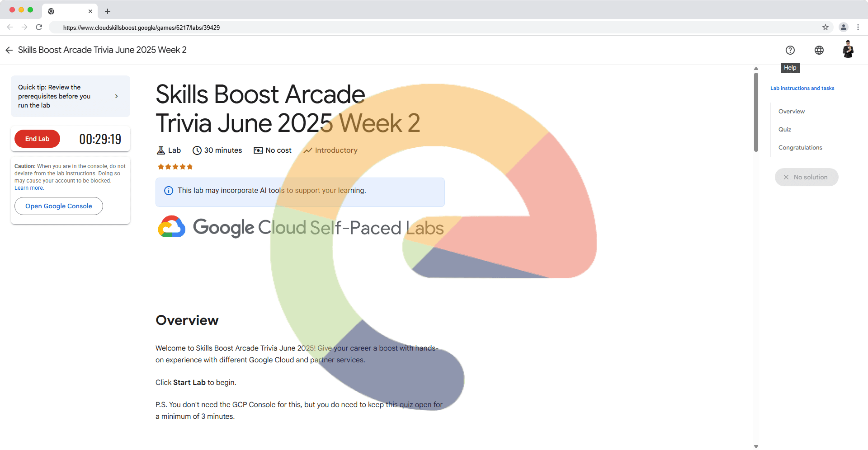Open the browser three-dot menu
This screenshot has width=868, height=450.
pos(858,28)
